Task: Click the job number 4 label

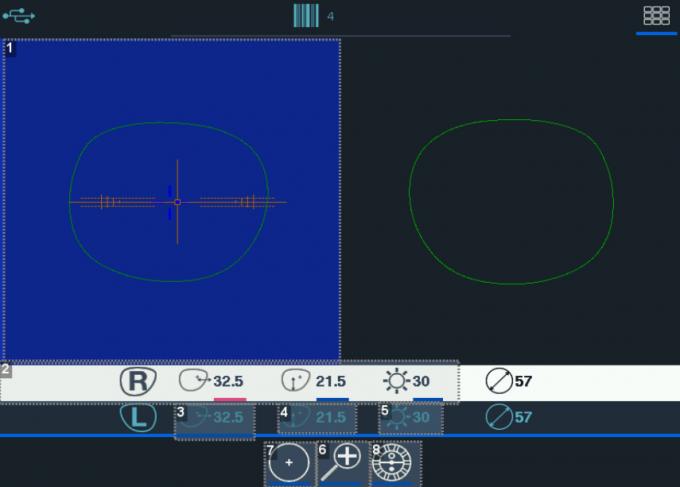Action: coord(330,16)
